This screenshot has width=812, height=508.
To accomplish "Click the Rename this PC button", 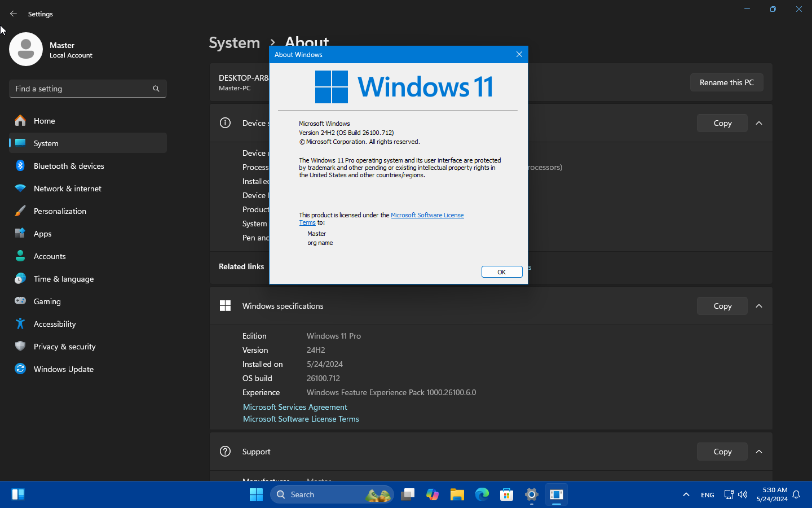I will pyautogui.click(x=726, y=82).
